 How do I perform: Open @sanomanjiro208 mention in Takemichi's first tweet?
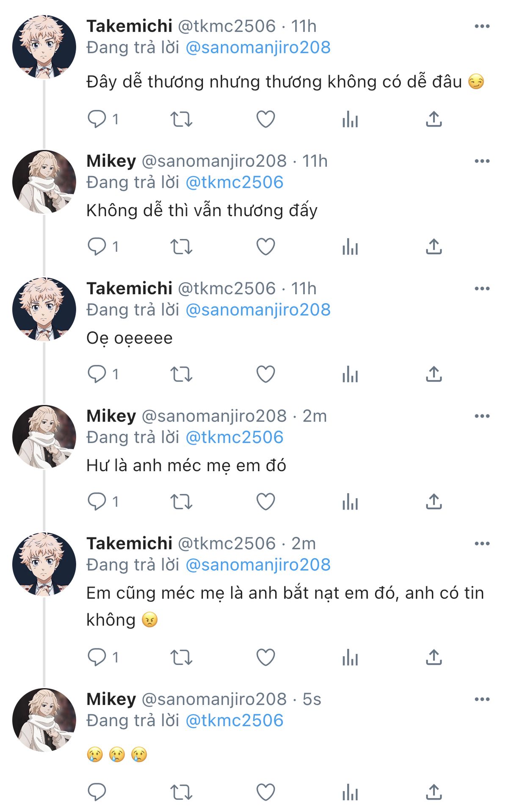(x=258, y=47)
